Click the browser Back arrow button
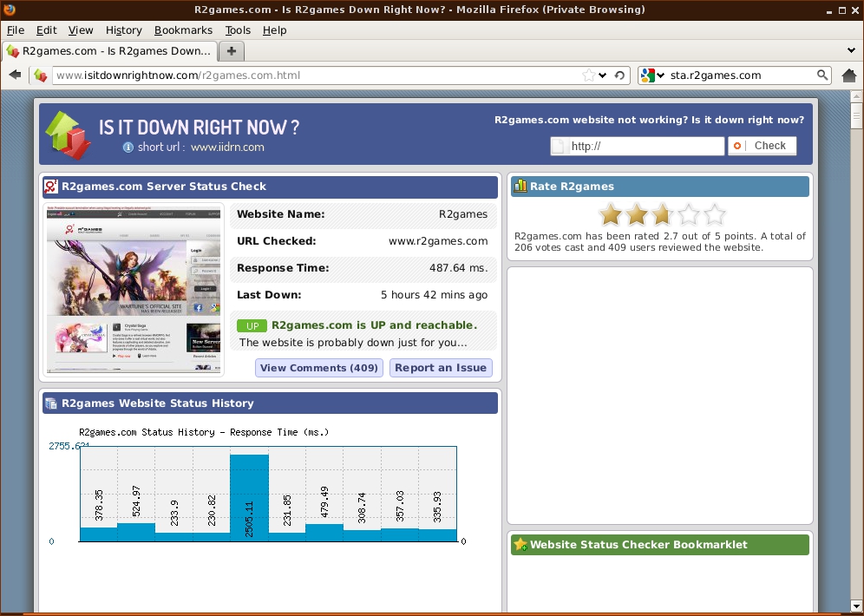 (15, 75)
